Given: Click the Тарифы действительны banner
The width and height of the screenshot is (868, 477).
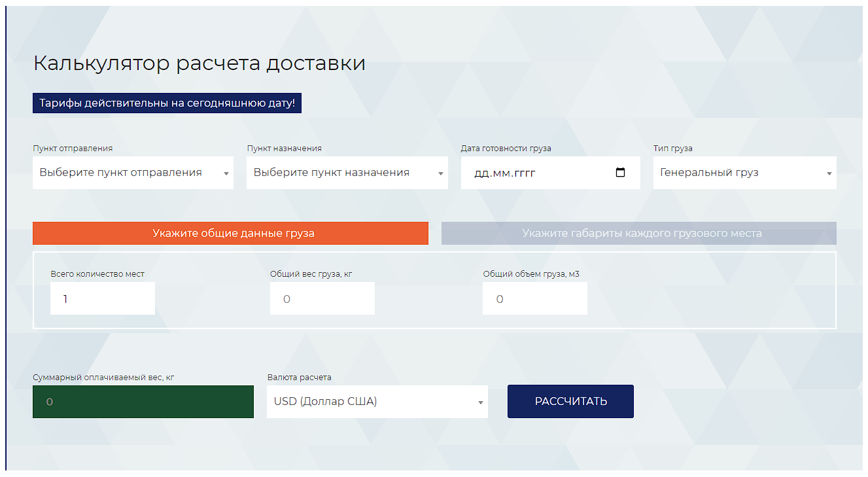Looking at the screenshot, I should point(167,103).
